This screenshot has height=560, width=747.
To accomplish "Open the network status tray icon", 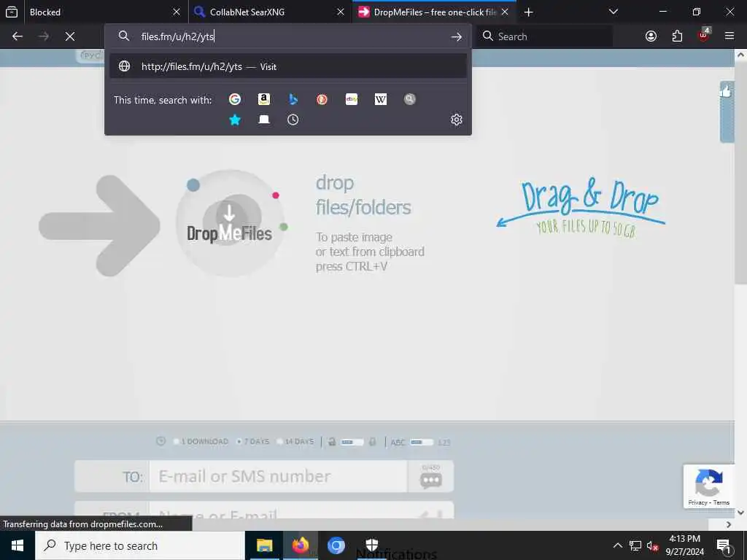I will pyautogui.click(x=635, y=545).
